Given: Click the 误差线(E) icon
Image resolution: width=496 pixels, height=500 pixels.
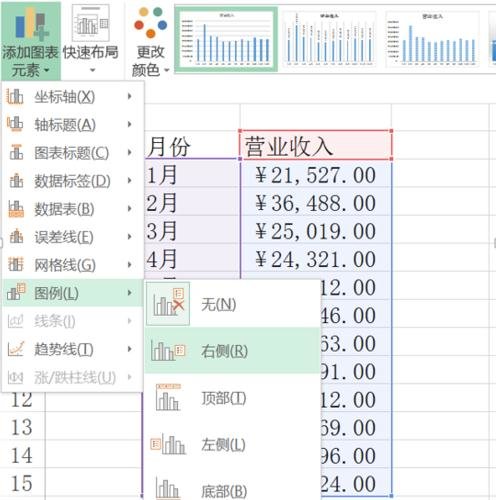Looking at the screenshot, I should [16, 237].
